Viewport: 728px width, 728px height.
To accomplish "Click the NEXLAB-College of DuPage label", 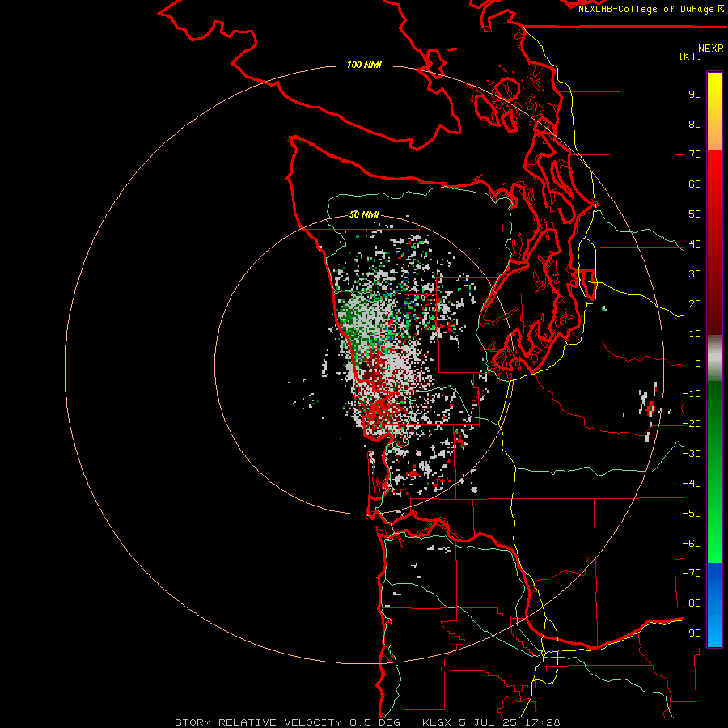I will [x=650, y=9].
